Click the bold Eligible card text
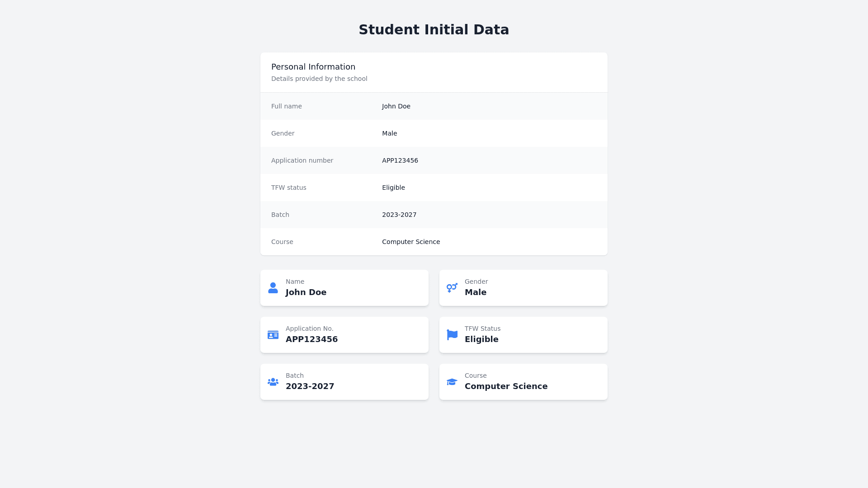Screen dimensions: 868x488 (x=481, y=339)
